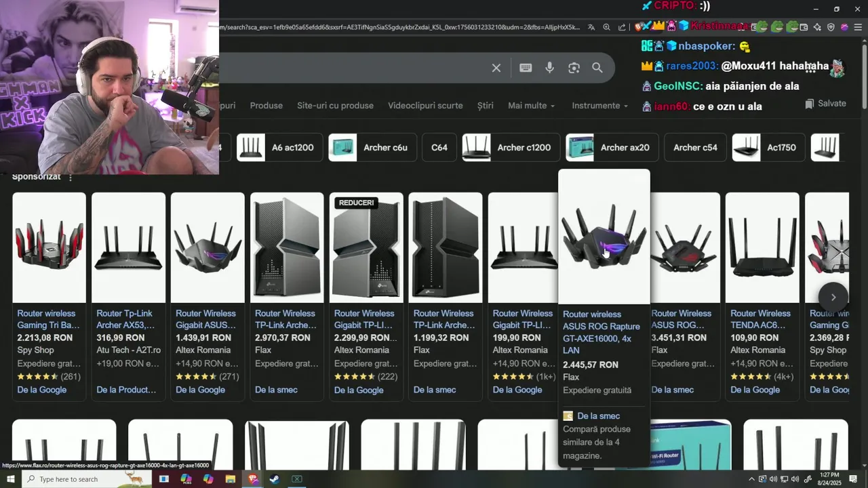
Task: Open the notification center icon
Action: [854, 479]
